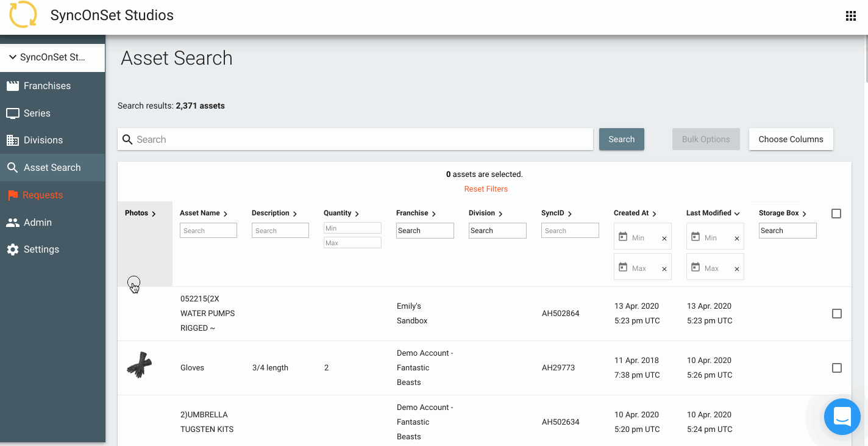The image size is (868, 446).
Task: Navigate to Franchises in the sidebar
Action: point(47,85)
